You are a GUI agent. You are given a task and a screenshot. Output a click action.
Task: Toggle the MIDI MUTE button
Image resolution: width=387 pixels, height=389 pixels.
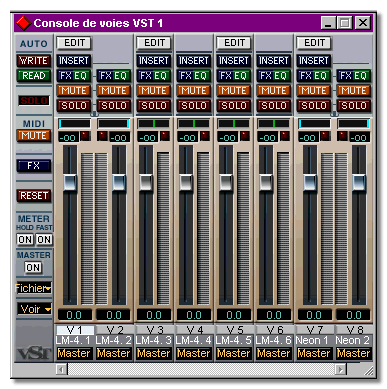click(34, 136)
